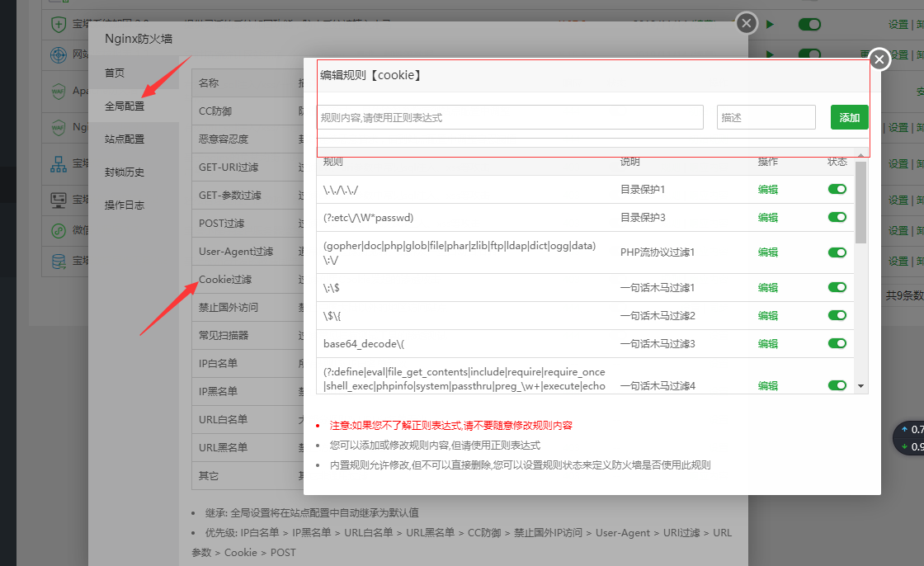Click the shield icon in the background plugin list
The image size is (924, 566).
tap(59, 24)
